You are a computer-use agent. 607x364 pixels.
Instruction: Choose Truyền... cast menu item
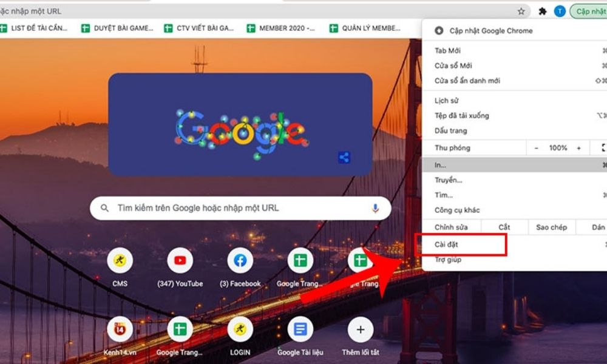515,180
